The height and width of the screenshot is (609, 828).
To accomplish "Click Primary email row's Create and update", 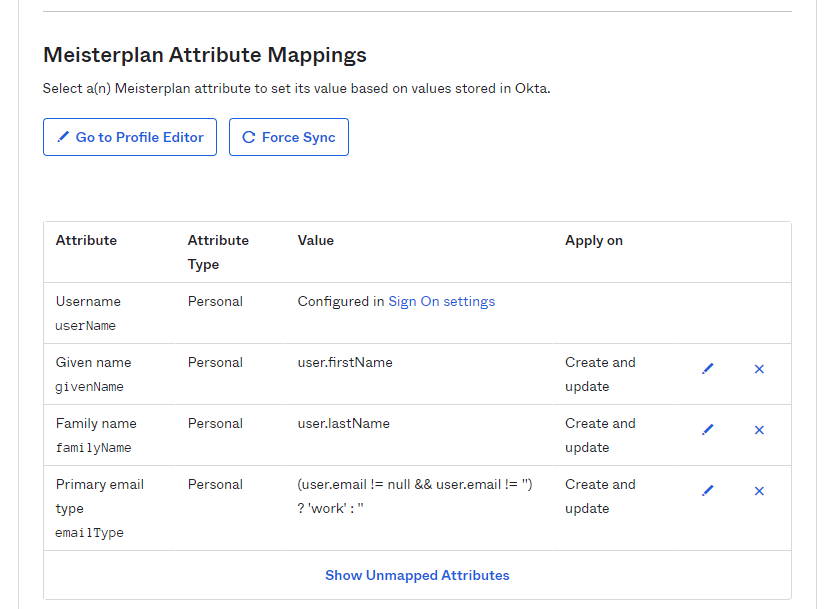I will 600,496.
